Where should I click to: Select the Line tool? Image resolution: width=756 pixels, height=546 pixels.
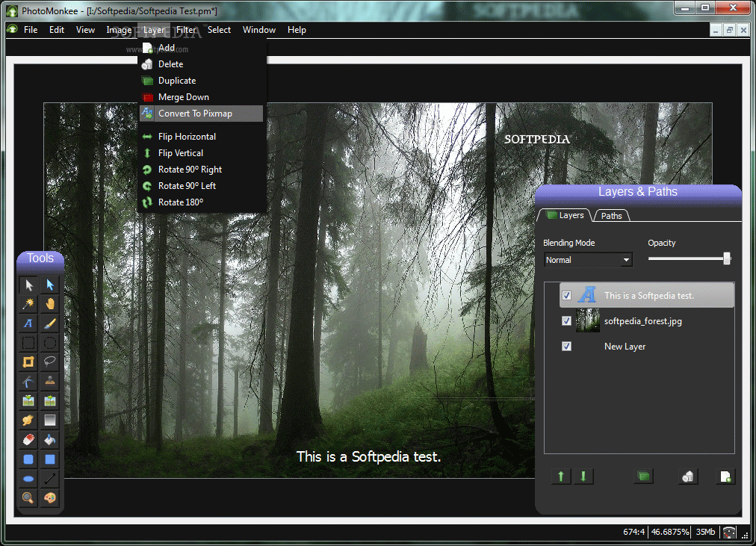[x=49, y=479]
